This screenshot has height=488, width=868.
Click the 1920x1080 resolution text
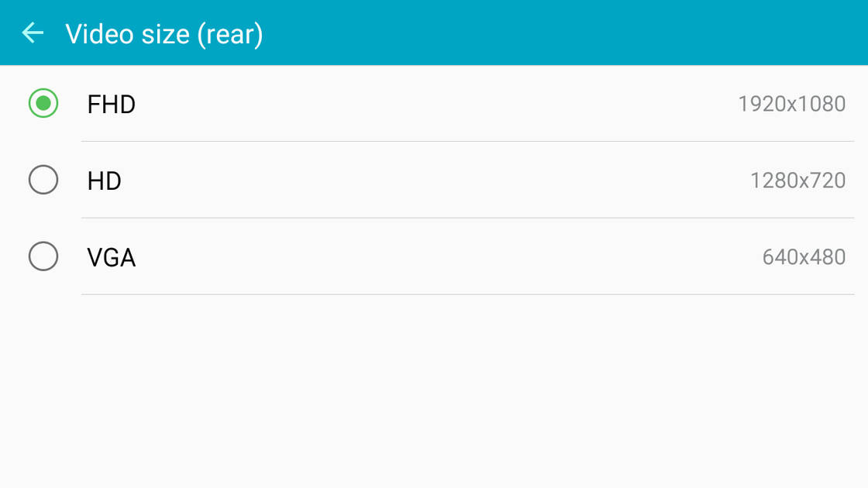click(x=791, y=104)
